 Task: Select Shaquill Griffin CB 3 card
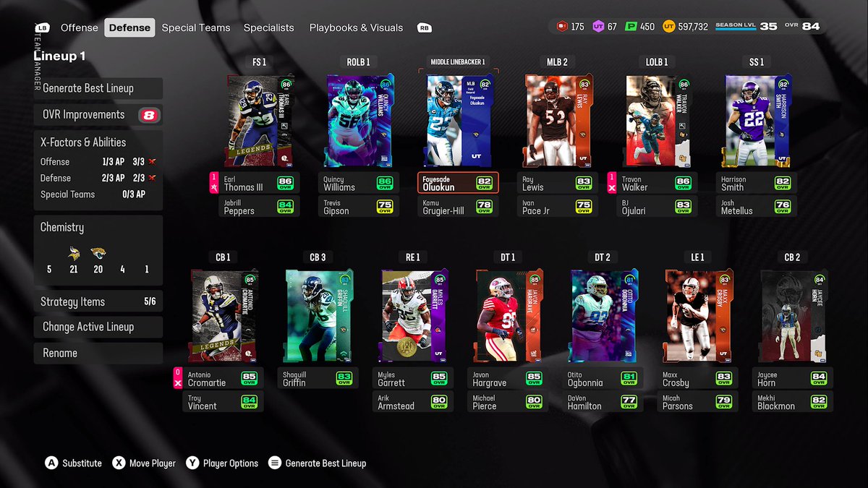pyautogui.click(x=318, y=315)
